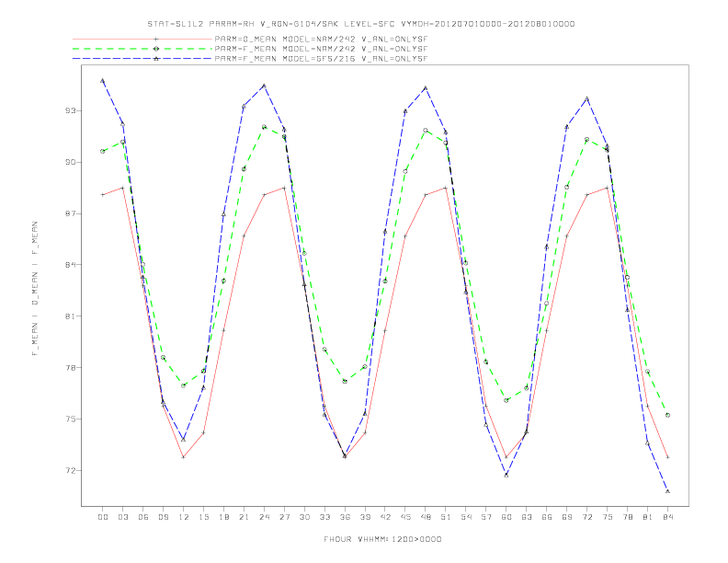Click x-axis tick label 75
Image resolution: width=728 pixels, height=563 pixels.
coord(608,517)
